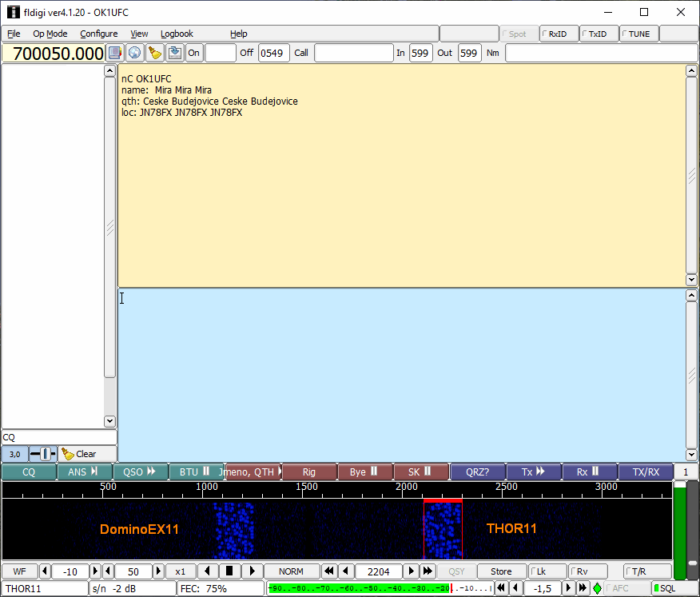
Task: Click THOR11 mode selector in status bar
Action: [x=45, y=588]
